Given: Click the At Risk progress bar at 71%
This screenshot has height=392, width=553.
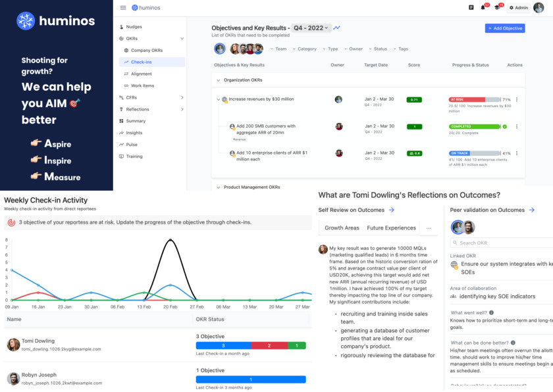Looking at the screenshot, I should click(474, 100).
